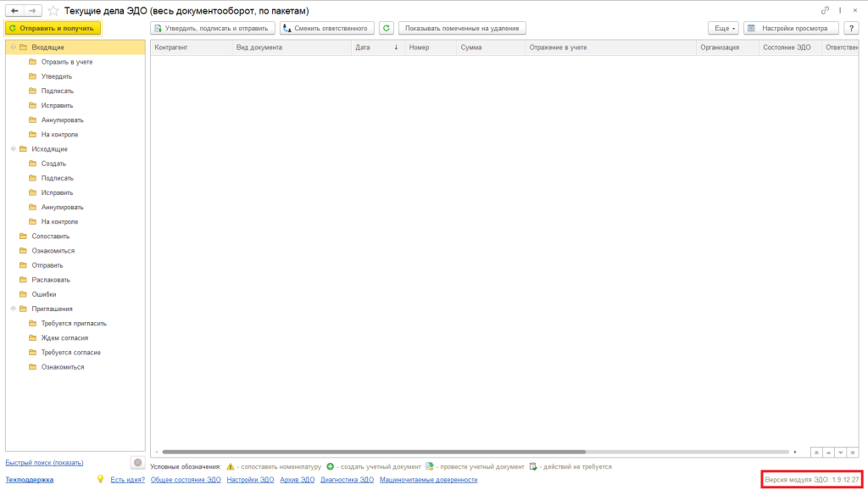Click 'Отправить и получить' button
Screen dimensions: 868x490
[x=53, y=28]
